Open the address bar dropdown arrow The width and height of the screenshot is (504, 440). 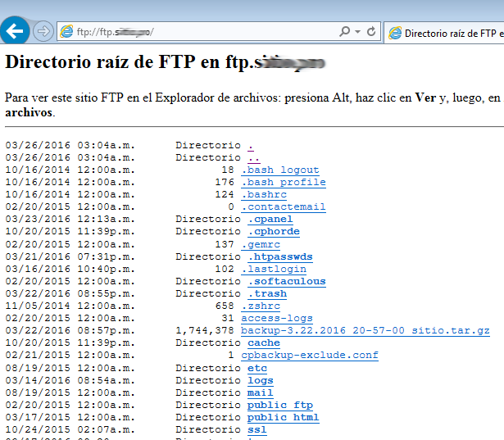pos(358,32)
